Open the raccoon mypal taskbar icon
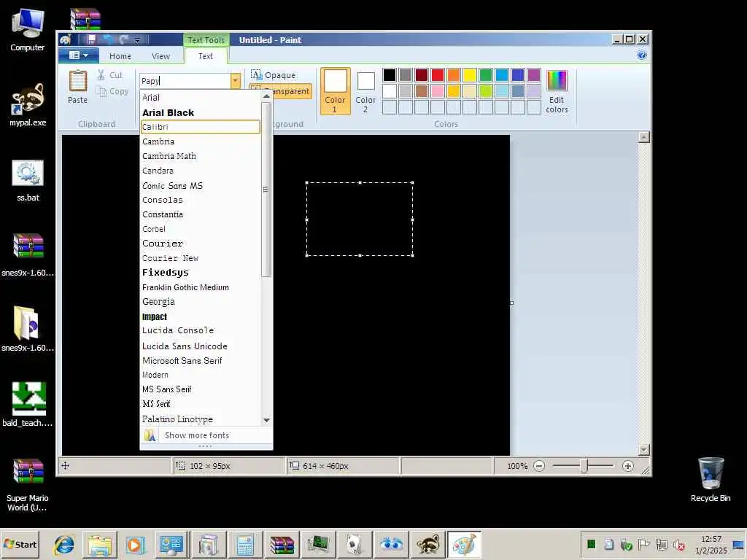The image size is (747, 560). pos(427,544)
